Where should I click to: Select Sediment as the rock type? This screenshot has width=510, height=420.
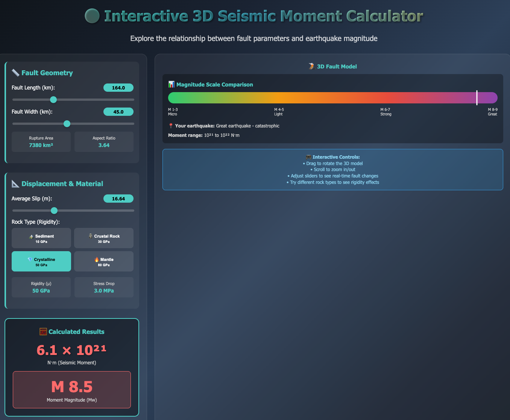[x=41, y=238]
